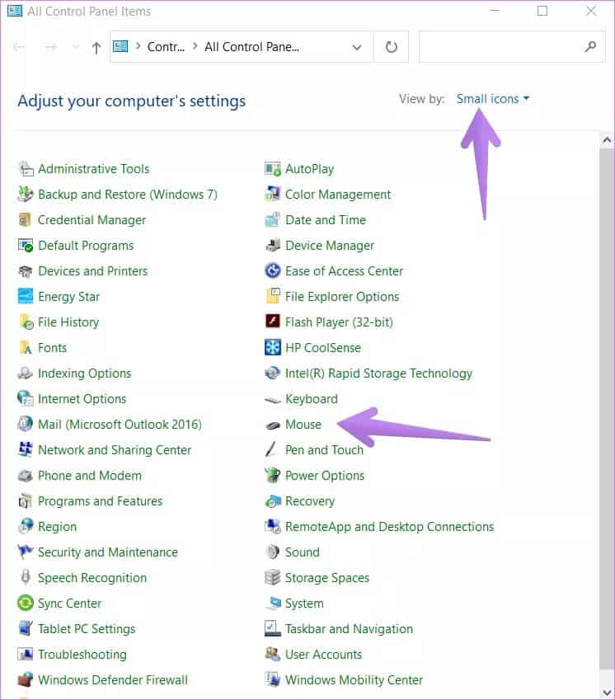615x700 pixels.
Task: Click the Mouse icon
Action: tap(273, 425)
